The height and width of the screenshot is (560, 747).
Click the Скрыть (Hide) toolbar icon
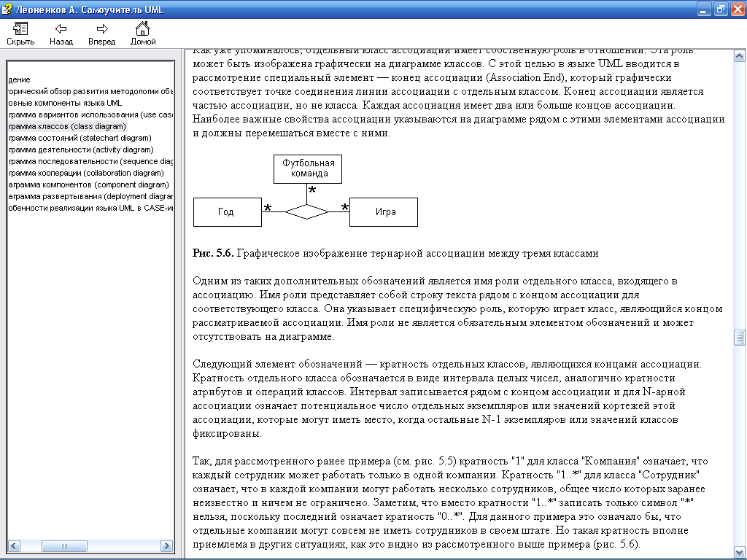point(20,34)
